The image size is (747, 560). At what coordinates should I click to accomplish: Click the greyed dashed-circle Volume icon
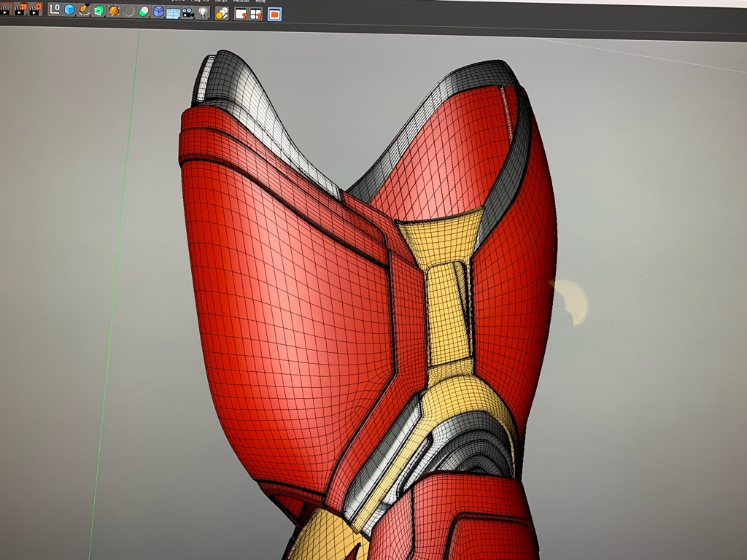pyautogui.click(x=128, y=11)
